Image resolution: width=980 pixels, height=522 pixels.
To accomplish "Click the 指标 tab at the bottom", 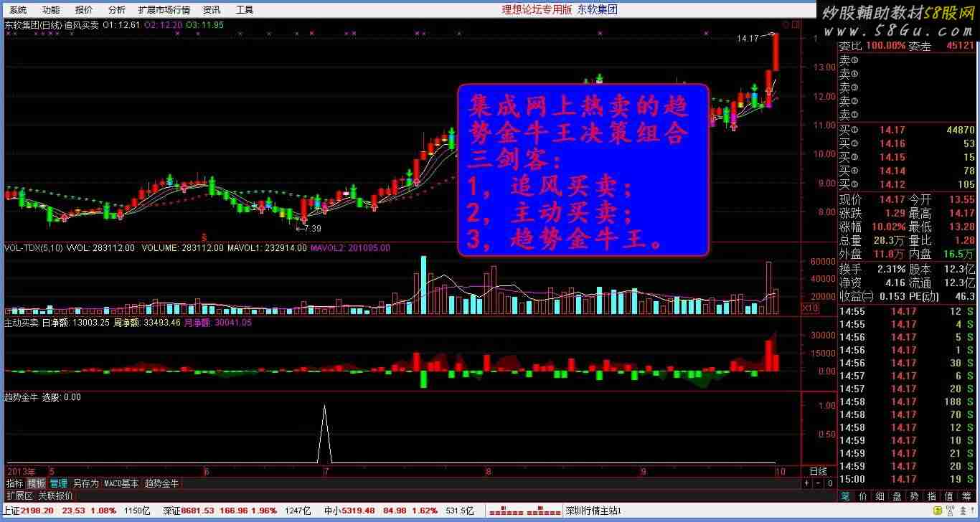I will pos(14,483).
